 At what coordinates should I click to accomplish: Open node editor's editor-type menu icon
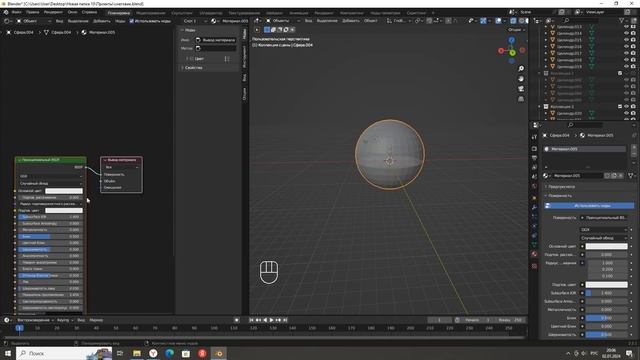pos(8,21)
